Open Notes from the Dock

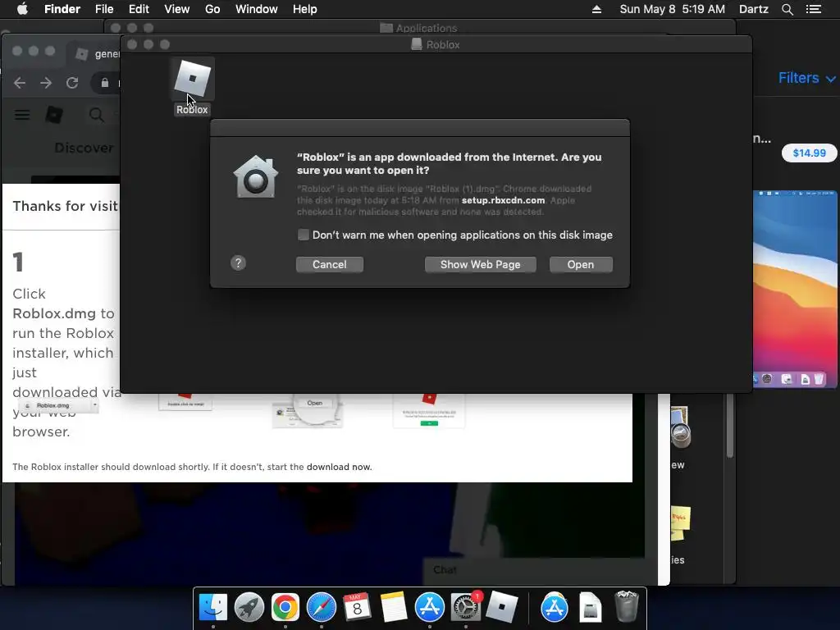point(393,608)
